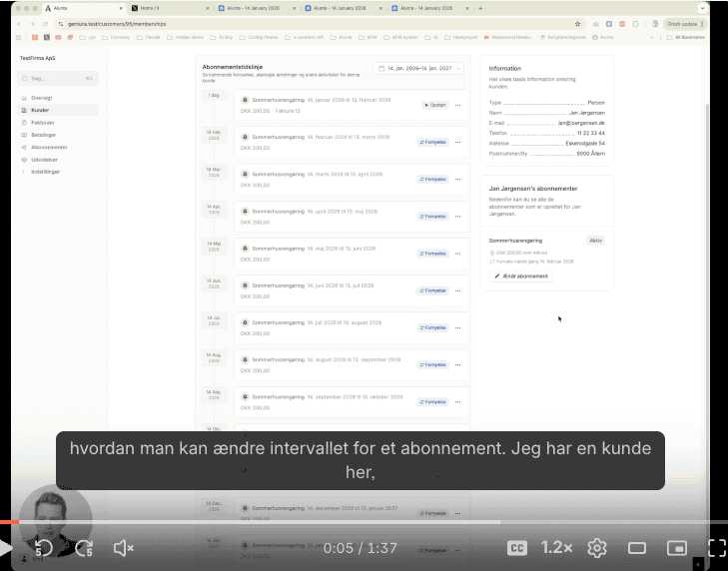The width and height of the screenshot is (728, 571).
Task: Open three-dot menu for the 14. maj 2026 row
Action: (x=457, y=254)
